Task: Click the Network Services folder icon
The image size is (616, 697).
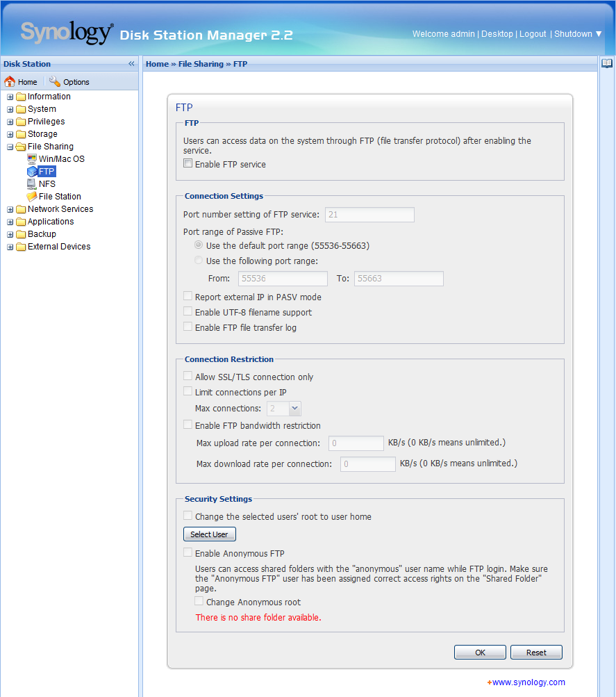Action: pyautogui.click(x=21, y=209)
